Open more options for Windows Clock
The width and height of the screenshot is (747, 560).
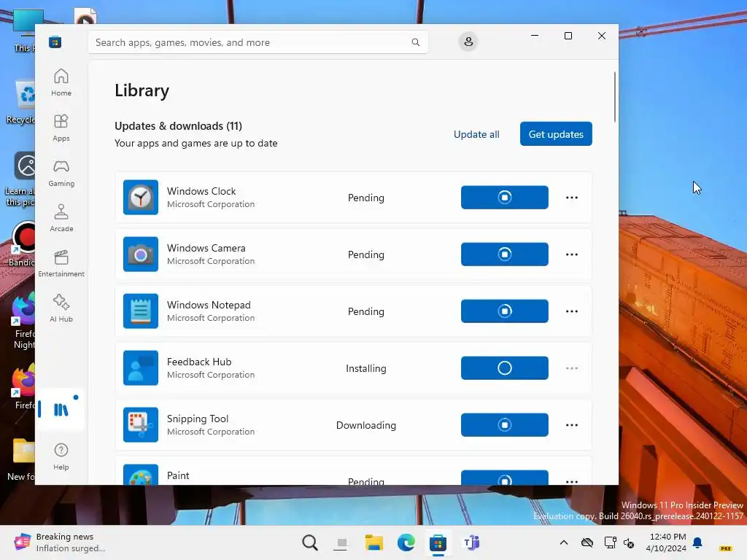coord(572,198)
